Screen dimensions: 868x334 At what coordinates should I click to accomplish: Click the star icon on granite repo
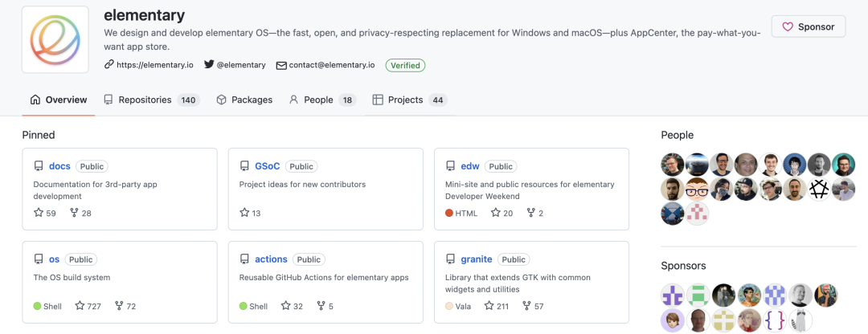(490, 306)
